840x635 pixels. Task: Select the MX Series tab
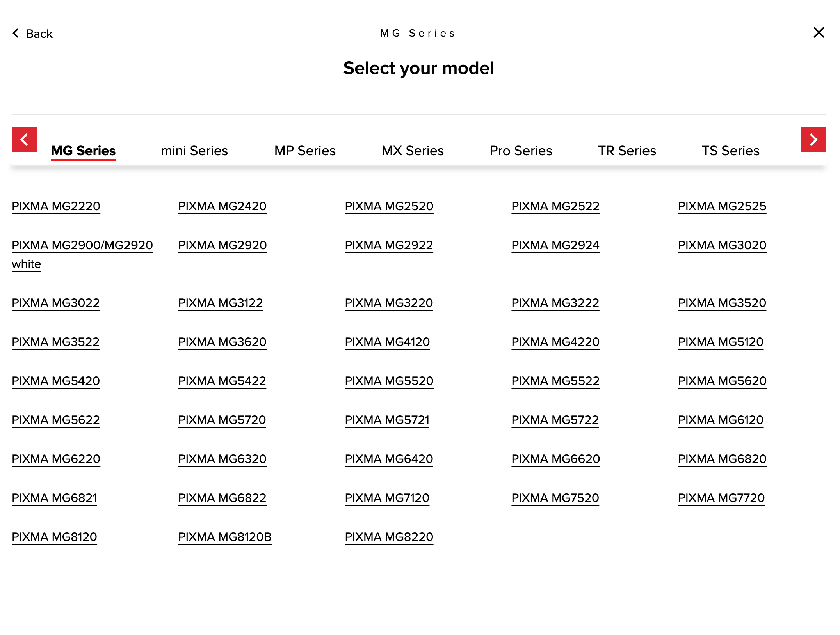(x=413, y=151)
